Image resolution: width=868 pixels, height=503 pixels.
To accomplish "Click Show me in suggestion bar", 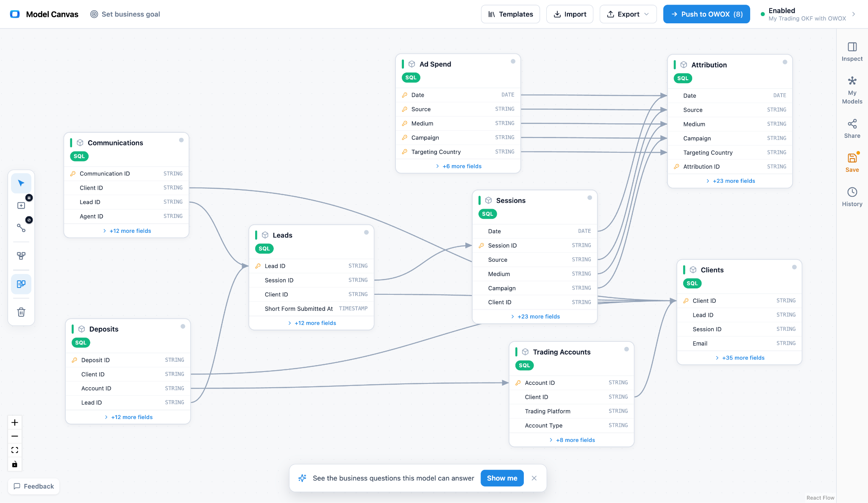I will click(x=502, y=478).
